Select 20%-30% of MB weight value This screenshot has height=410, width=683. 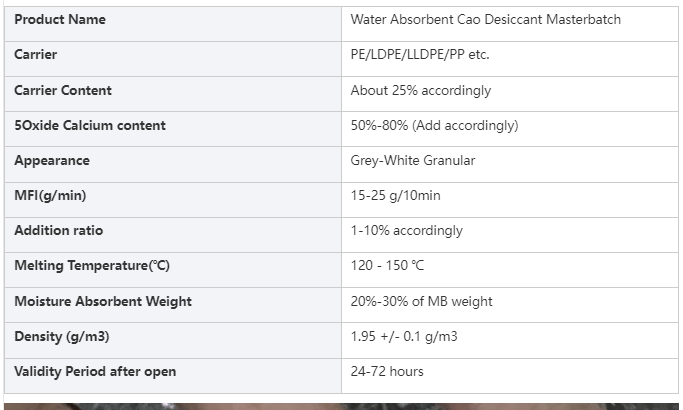pos(421,302)
